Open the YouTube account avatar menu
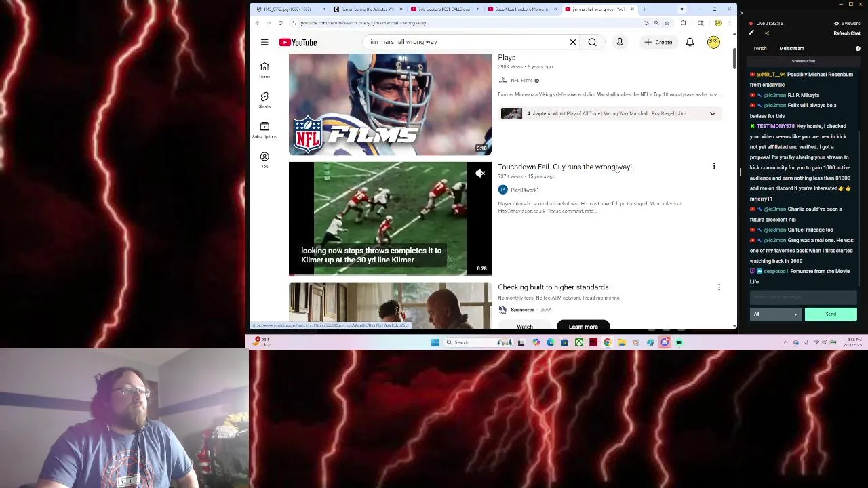868x488 pixels. 713,42
